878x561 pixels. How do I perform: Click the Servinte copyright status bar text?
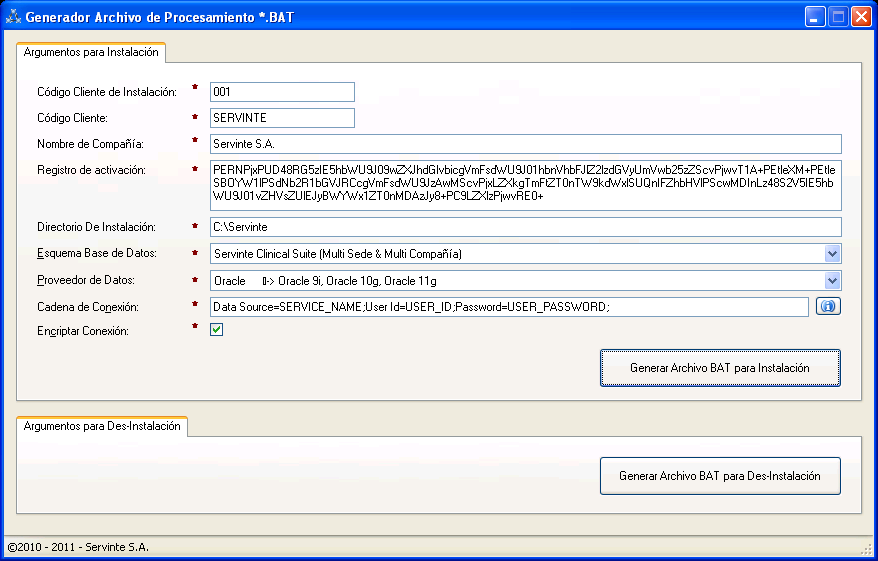(x=78, y=547)
